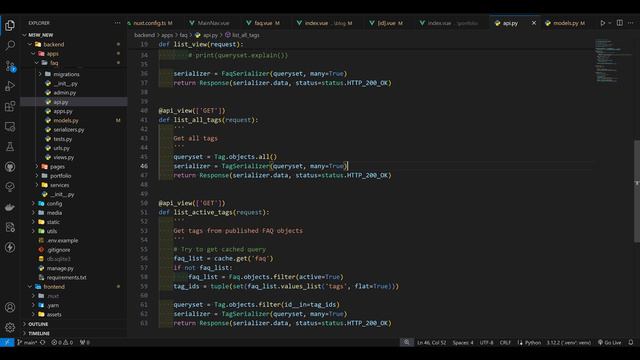Switch to the index.vue portfolio tab
This screenshot has height=360, width=640.
pyautogui.click(x=449, y=23)
